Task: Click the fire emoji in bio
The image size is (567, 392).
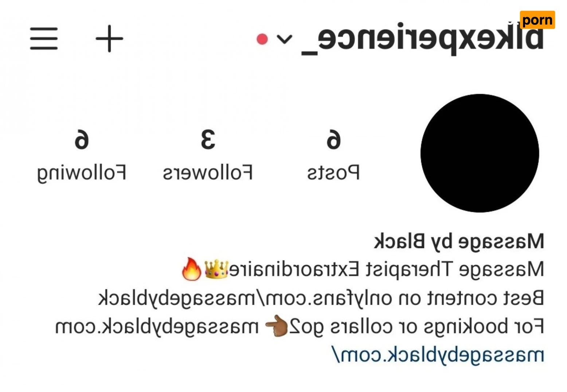Action: [192, 269]
